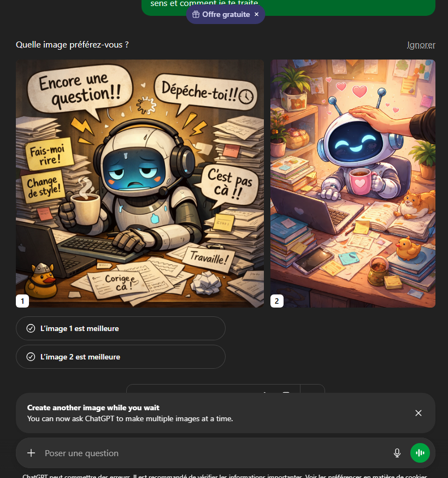
Task: Click the number 1 badge on image
Action: point(22,301)
